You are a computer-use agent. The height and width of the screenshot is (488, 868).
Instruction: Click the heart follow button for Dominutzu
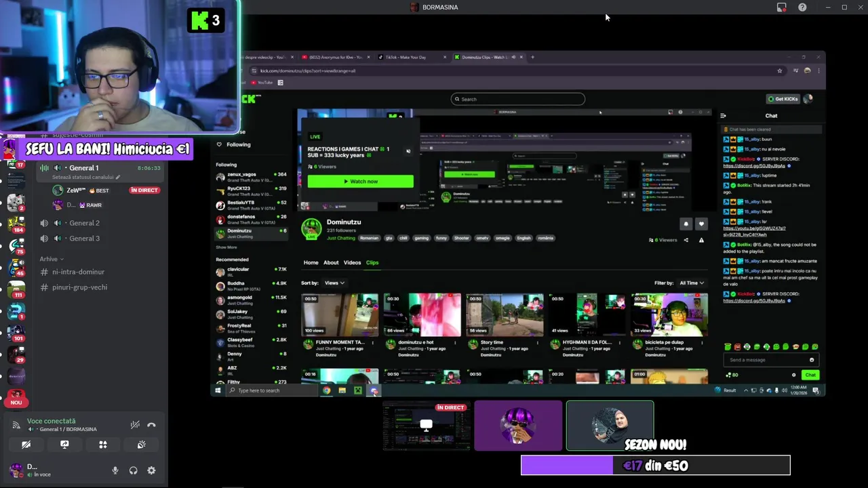[701, 224]
